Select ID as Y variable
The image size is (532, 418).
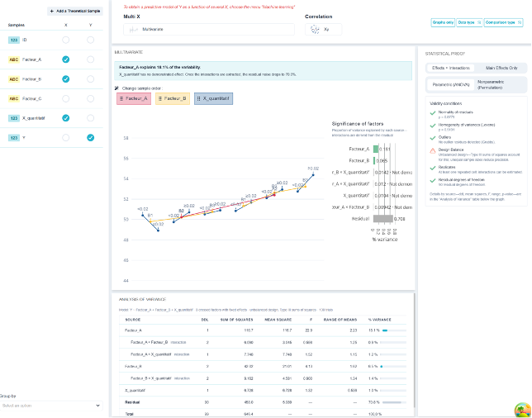[90, 40]
